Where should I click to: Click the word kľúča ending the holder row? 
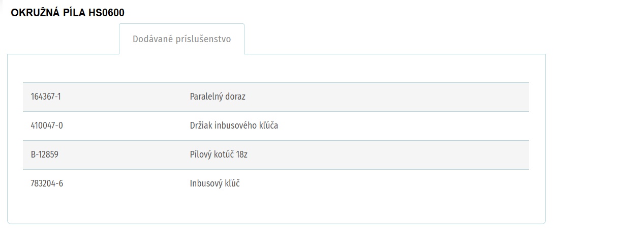pos(267,126)
